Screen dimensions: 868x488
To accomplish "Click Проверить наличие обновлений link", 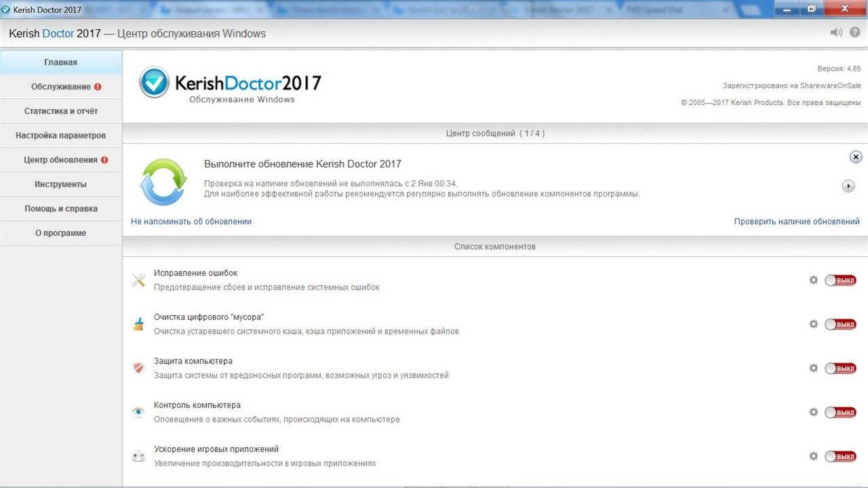I will (797, 222).
